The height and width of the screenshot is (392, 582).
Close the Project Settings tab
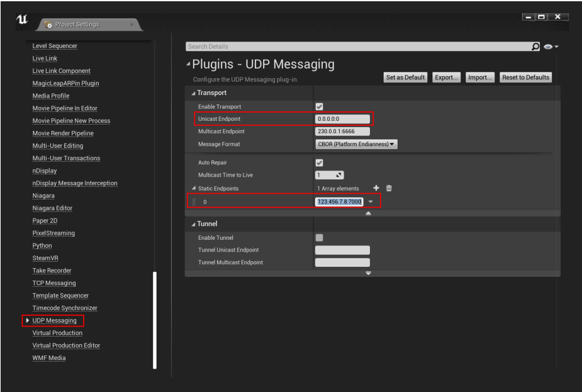point(132,25)
